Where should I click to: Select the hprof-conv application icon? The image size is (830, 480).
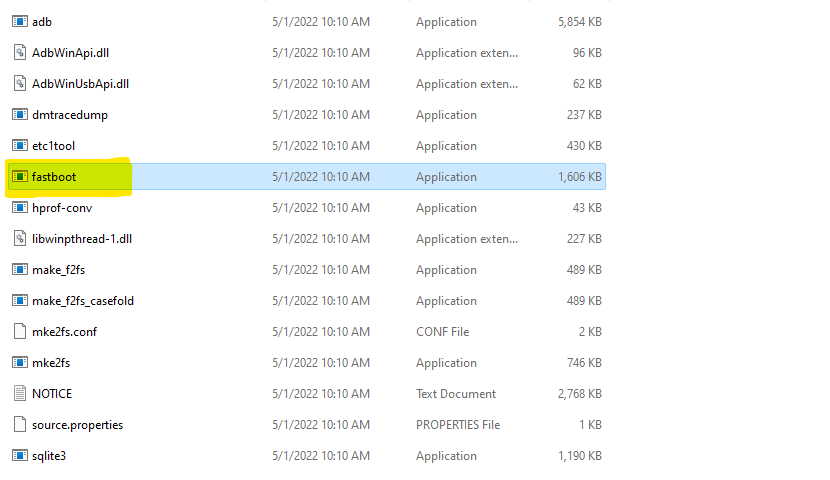[20, 207]
